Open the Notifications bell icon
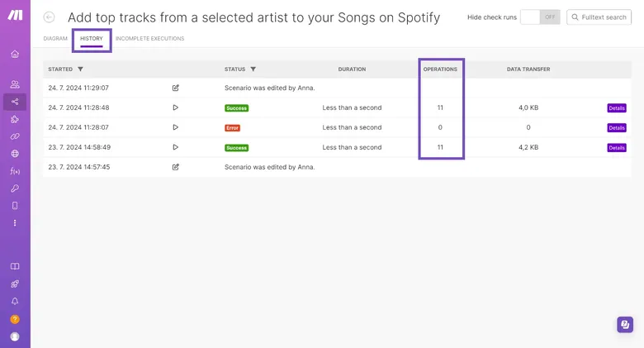 15,301
